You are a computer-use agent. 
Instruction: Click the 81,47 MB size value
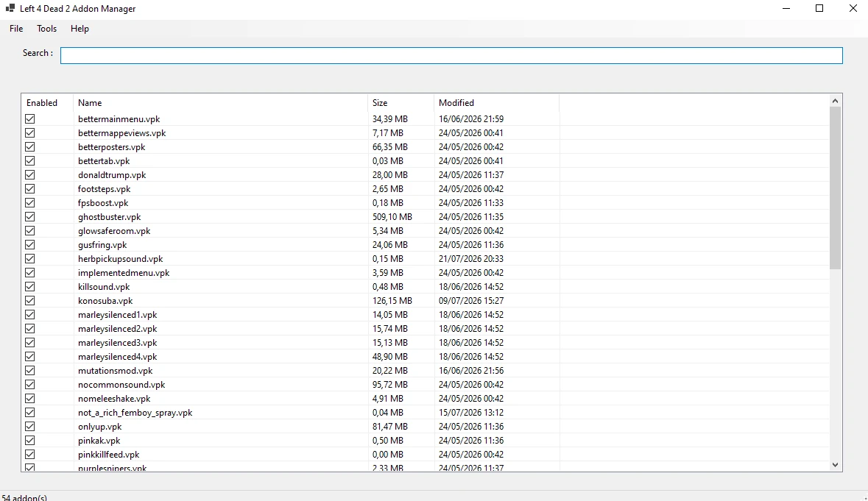(389, 427)
